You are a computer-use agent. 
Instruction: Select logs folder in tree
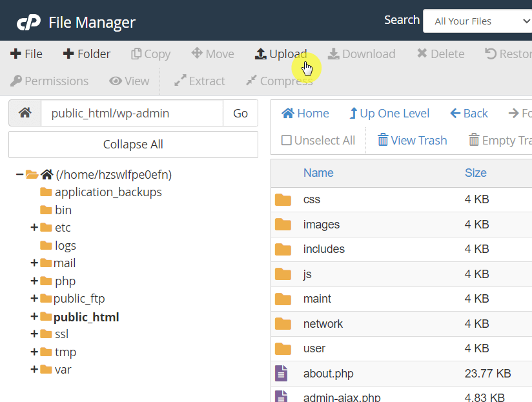tap(65, 245)
